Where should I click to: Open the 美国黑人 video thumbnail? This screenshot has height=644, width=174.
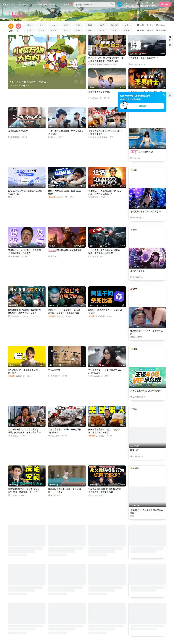107,416
